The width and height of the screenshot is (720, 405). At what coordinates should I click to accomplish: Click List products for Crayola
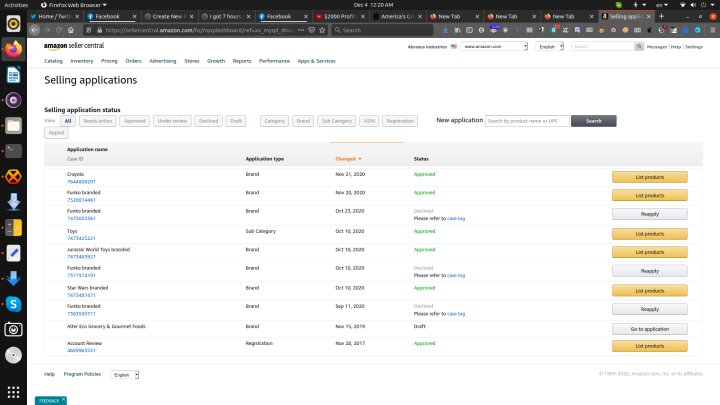click(649, 177)
